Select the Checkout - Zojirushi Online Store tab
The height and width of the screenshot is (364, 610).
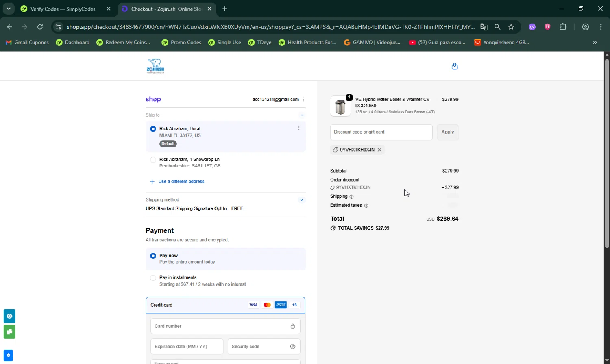coord(167,9)
